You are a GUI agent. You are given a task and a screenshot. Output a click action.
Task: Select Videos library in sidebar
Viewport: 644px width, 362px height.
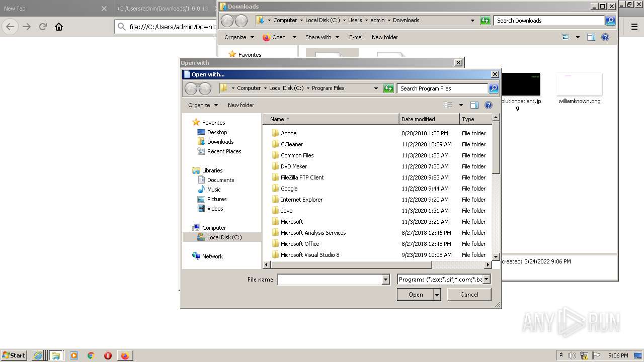[215, 209]
